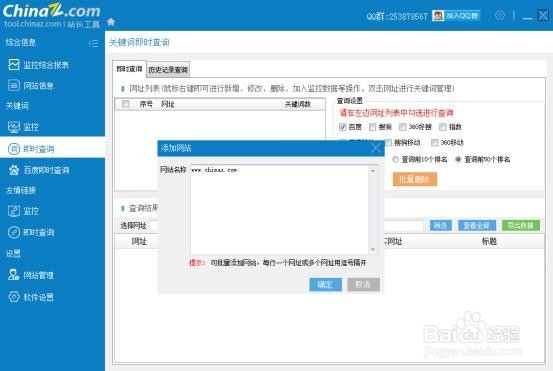Viewport: 553px width, 371px height.
Task: Click the blue 筛选 button
Action: tap(440, 225)
